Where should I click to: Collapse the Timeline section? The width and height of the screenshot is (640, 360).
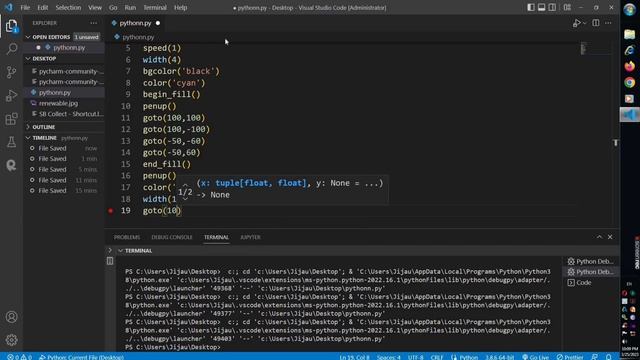[x=28, y=138]
